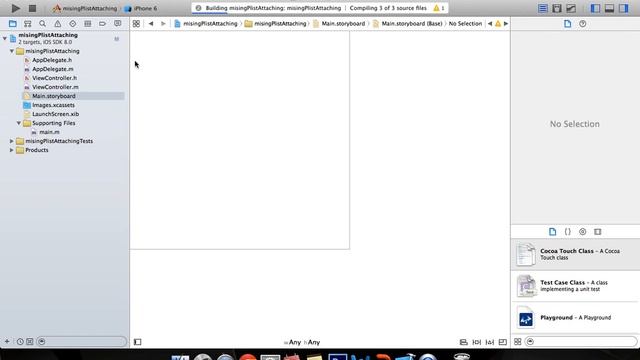Click misingPlistAttaching folder in jump bar
The height and width of the screenshot is (360, 640).
(276, 24)
